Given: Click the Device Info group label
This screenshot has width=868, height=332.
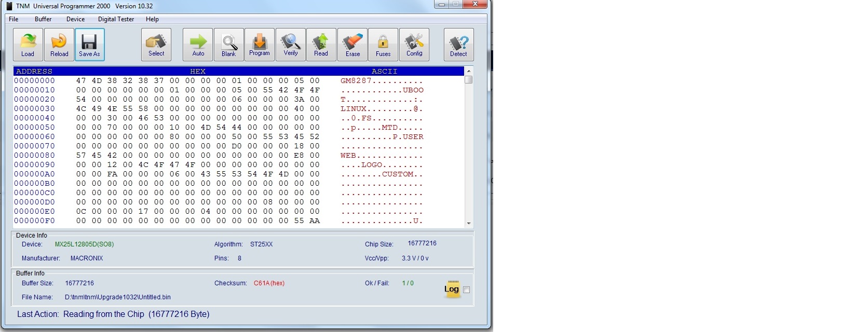Looking at the screenshot, I should click(x=31, y=236).
